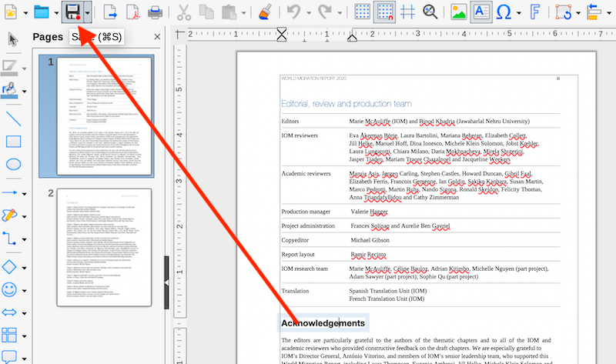Screen dimensions: 616x364
Task: Expand the Open recent documents arrow
Action: pos(56,13)
